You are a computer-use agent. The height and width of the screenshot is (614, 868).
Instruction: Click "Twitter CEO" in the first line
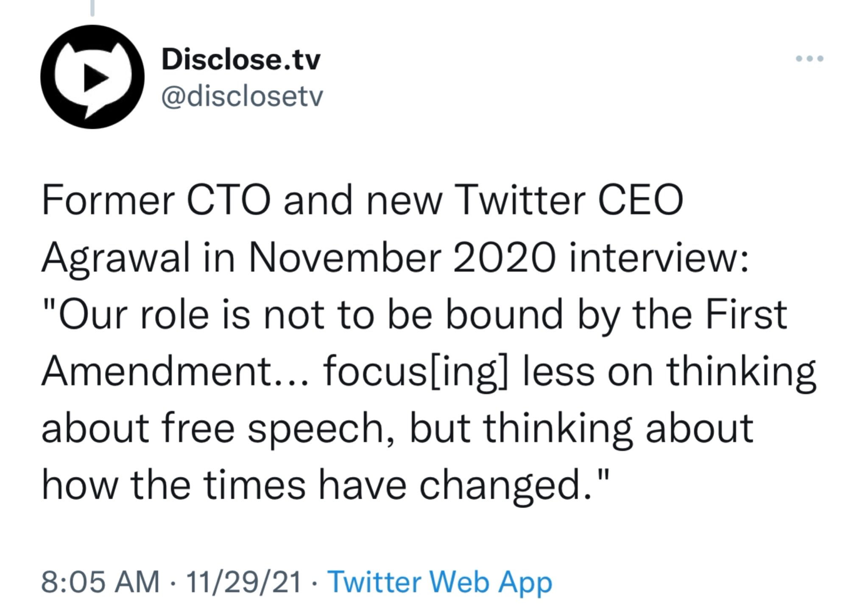tap(569, 200)
